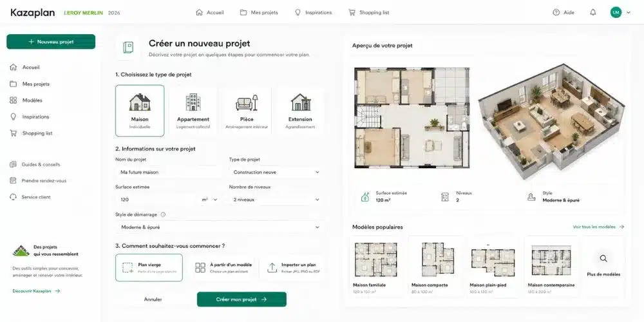The width and height of the screenshot is (644, 322).
Task: Select the Pièce project type card
Action: (247, 111)
